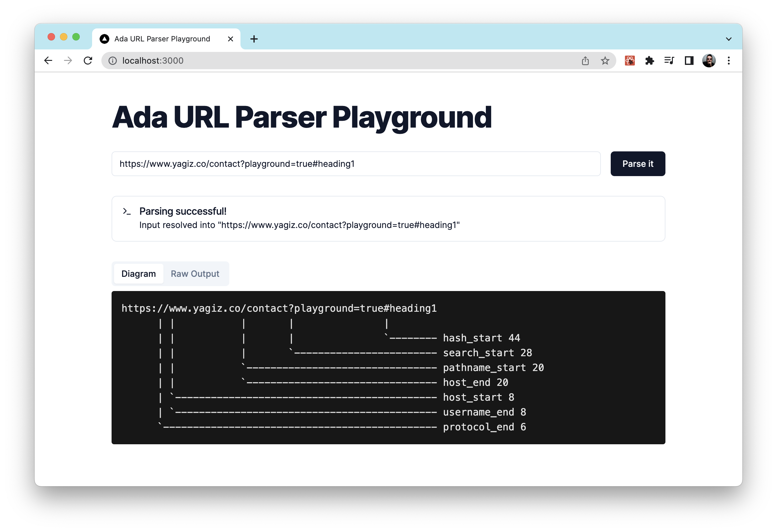Expand tab search chevron
This screenshot has height=532, width=777.
click(x=728, y=39)
